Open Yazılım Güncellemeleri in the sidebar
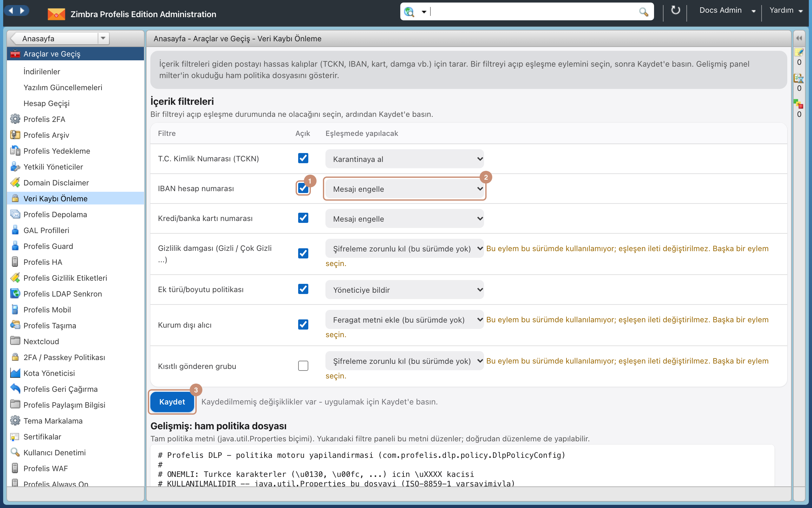Screen dimensions: 812x508 [x=63, y=87]
